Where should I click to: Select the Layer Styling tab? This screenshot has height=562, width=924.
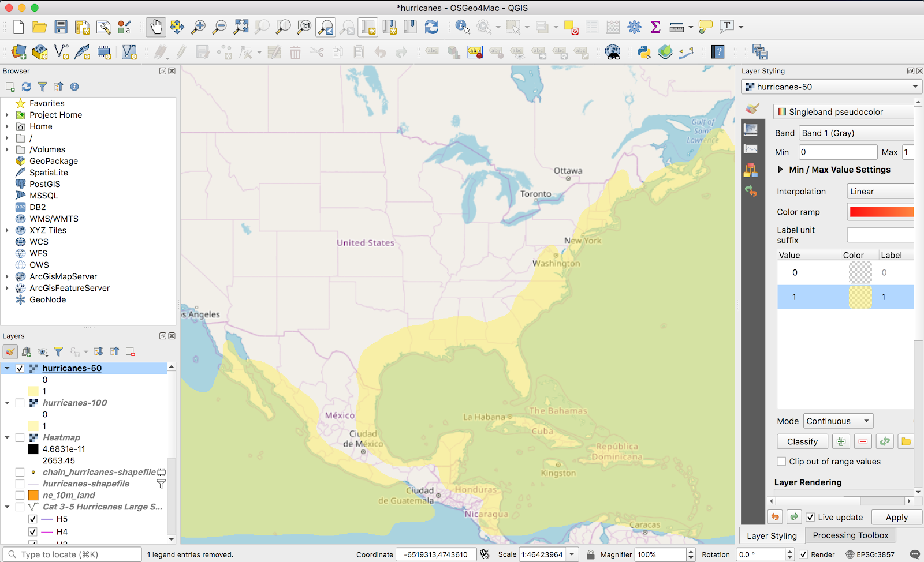click(772, 535)
